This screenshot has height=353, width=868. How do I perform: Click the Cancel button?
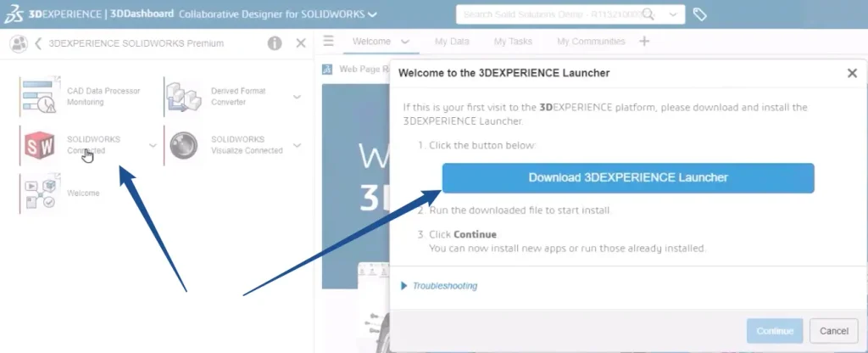point(834,331)
